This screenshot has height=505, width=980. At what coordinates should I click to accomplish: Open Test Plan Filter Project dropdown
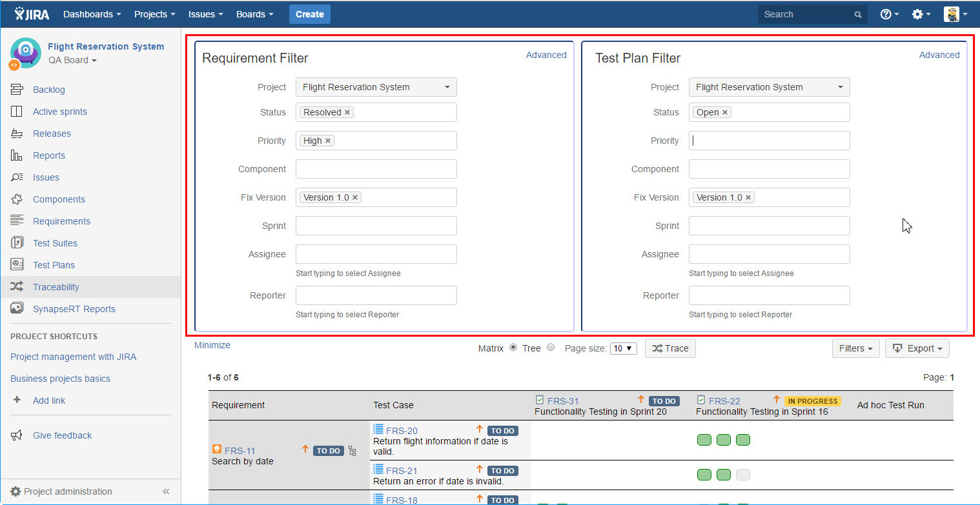click(770, 87)
